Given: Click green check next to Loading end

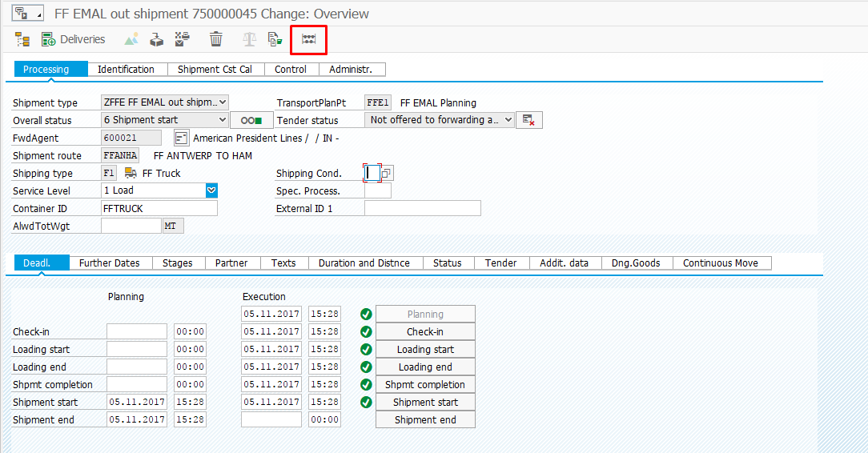Looking at the screenshot, I should [366, 367].
